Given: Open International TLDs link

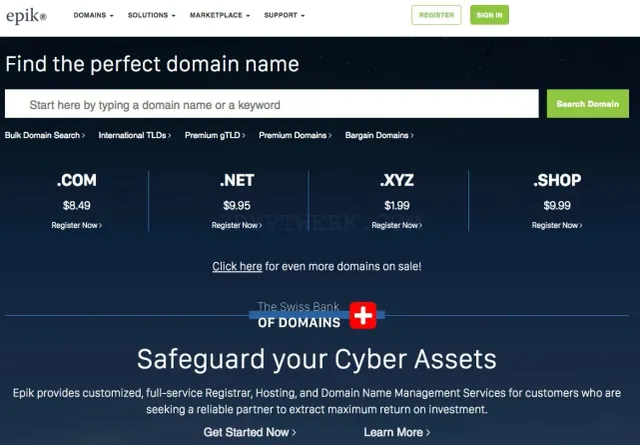Looking at the screenshot, I should tap(135, 135).
